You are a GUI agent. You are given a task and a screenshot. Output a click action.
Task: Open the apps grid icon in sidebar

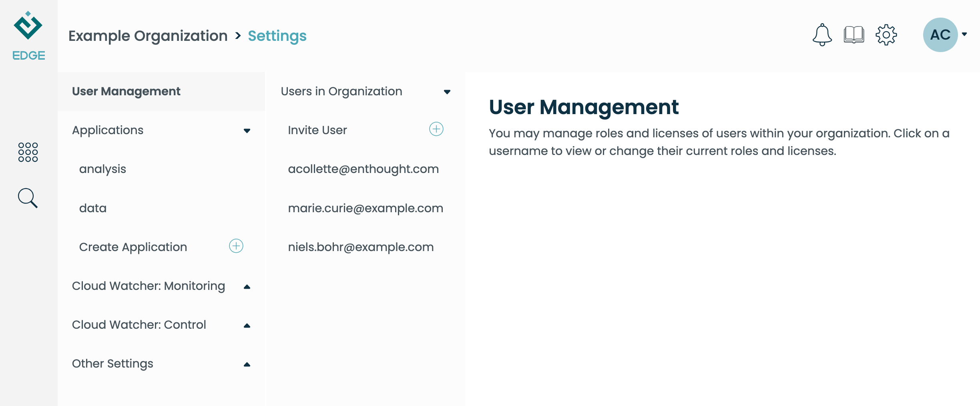point(28,152)
